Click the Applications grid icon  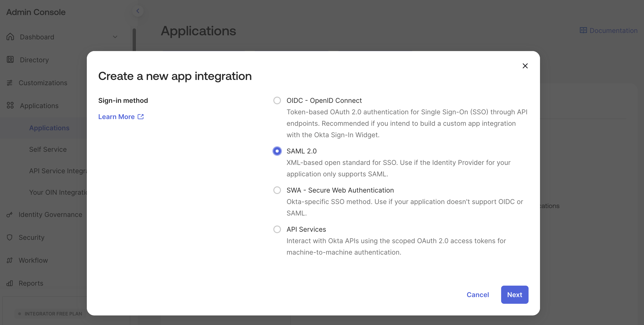click(10, 105)
